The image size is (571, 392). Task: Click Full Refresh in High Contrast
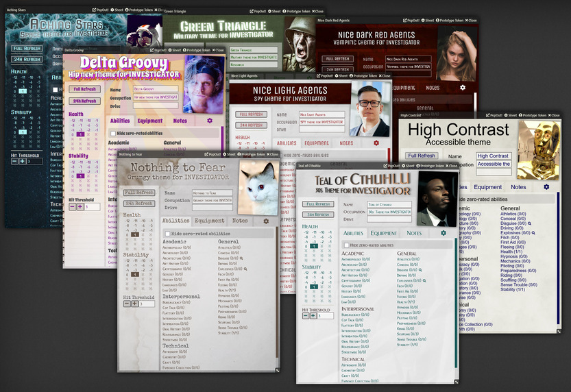point(422,156)
